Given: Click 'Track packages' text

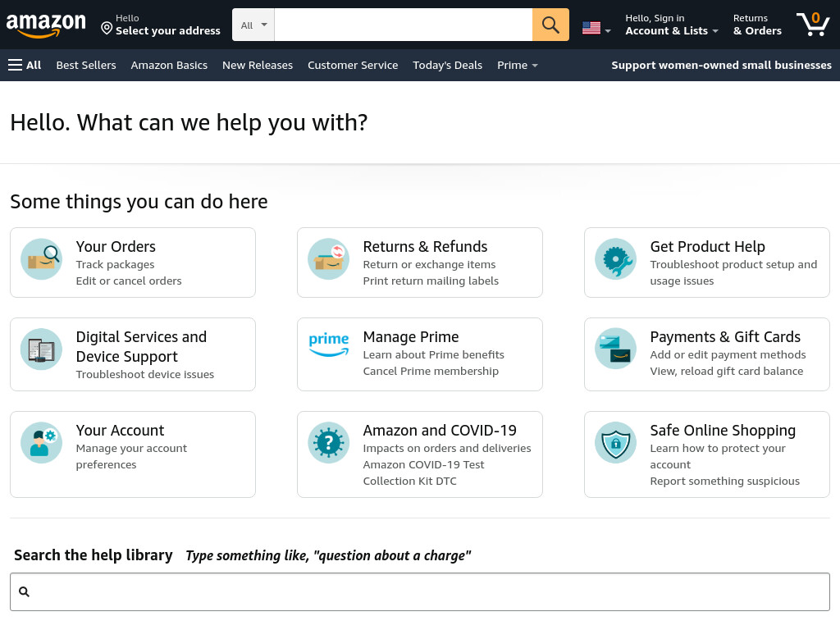Looking at the screenshot, I should coord(115,265).
